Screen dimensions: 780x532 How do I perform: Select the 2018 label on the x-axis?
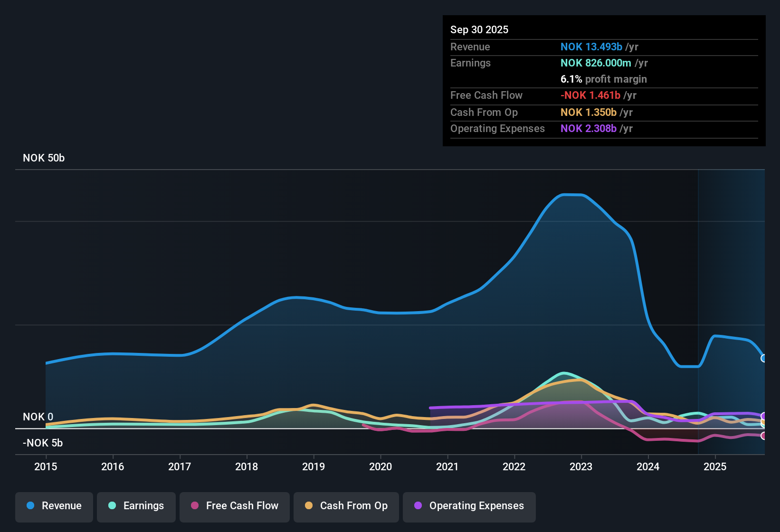pos(247,467)
